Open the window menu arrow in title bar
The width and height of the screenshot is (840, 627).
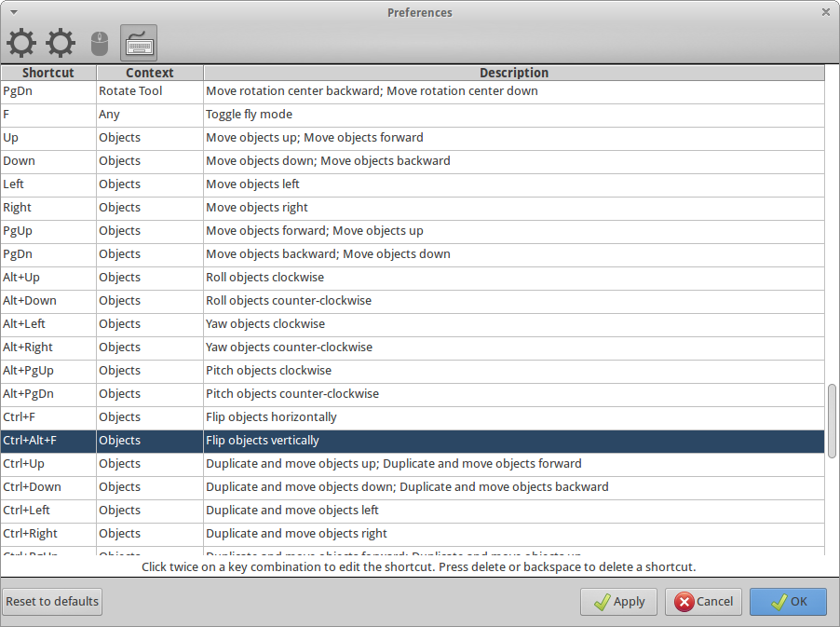click(13, 12)
